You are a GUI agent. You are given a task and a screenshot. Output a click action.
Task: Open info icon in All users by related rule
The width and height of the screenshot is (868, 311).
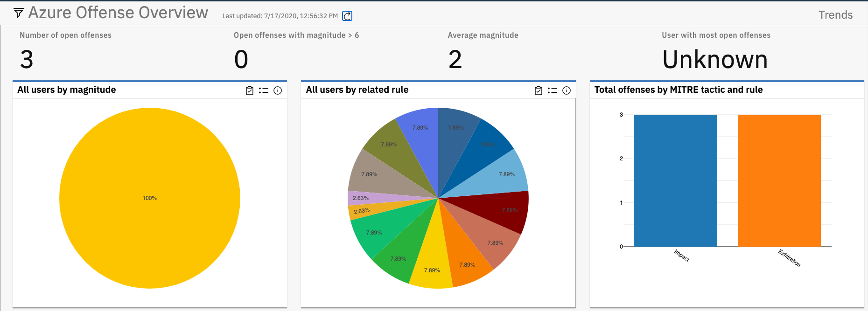click(567, 90)
